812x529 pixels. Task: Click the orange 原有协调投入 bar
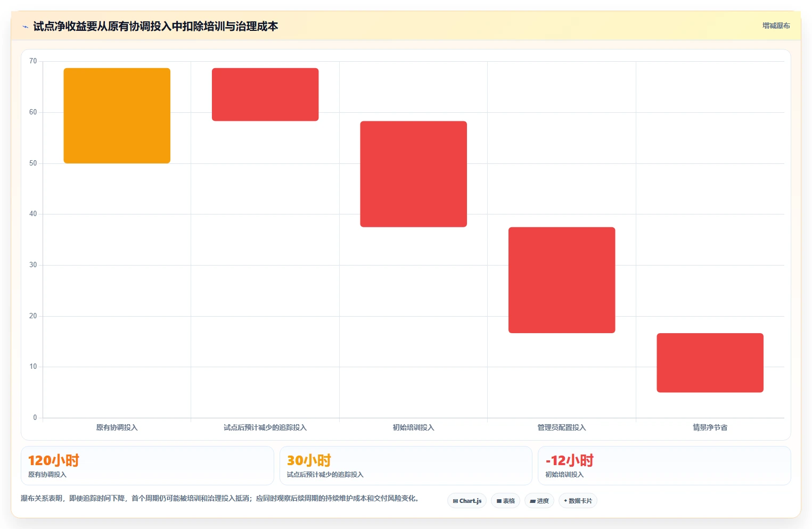[117, 115]
